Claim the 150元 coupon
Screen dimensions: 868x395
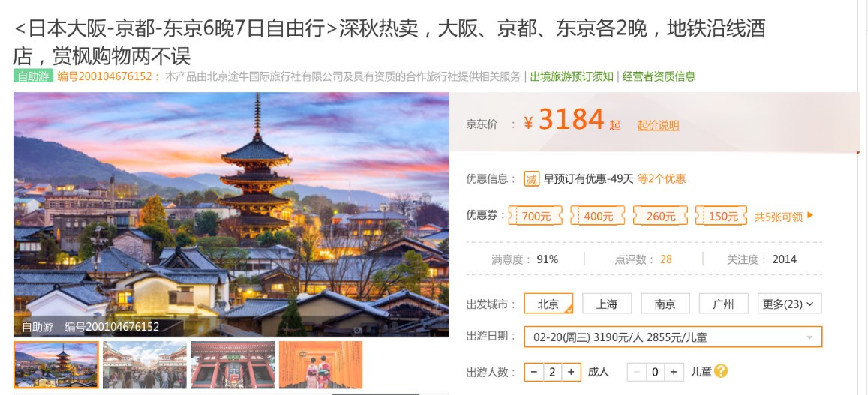(x=722, y=217)
